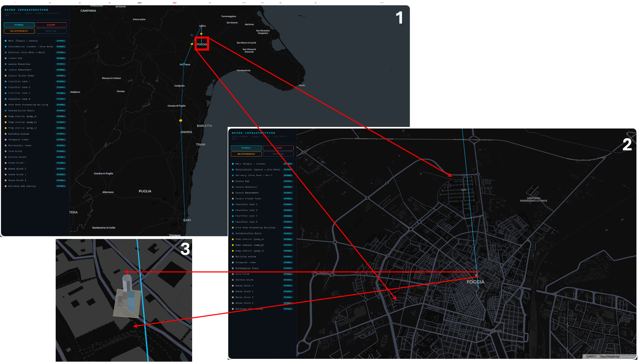Image resolution: width=644 pixels, height=362 pixels.
Task: Select Pump station (pump_b) in Foggia map sidebar
Action: pyautogui.click(x=262, y=245)
